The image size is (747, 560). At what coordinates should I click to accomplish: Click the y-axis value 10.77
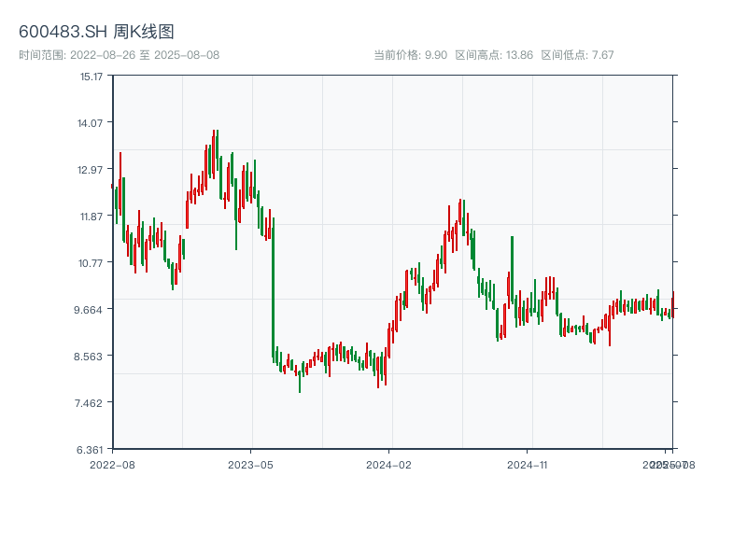[91, 263]
